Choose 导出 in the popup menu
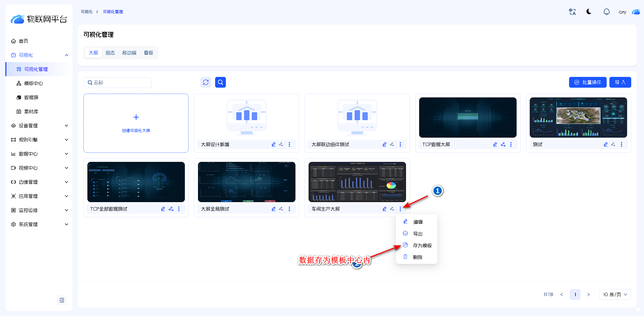The width and height of the screenshot is (644, 316). pyautogui.click(x=417, y=234)
